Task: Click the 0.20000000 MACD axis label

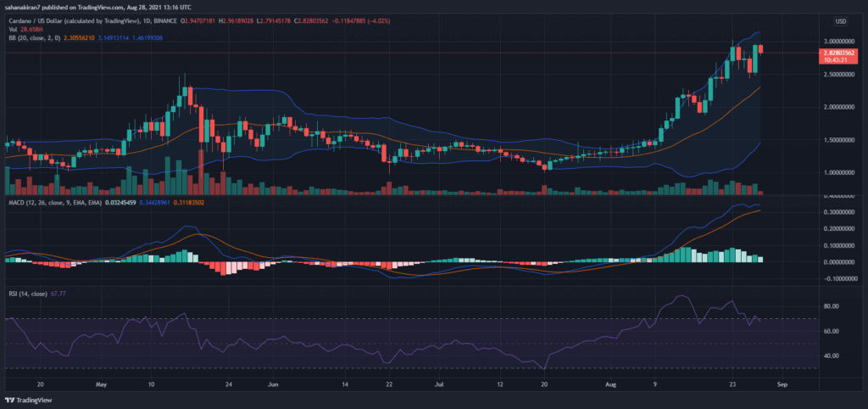Action: click(837, 229)
